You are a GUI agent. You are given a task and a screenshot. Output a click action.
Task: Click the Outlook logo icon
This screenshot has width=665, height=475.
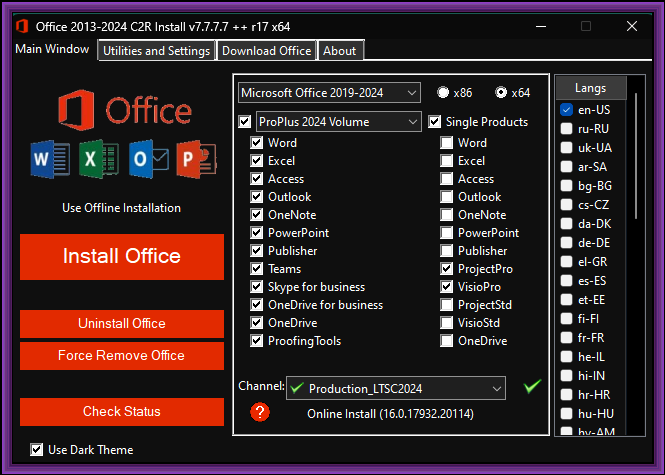point(148,159)
